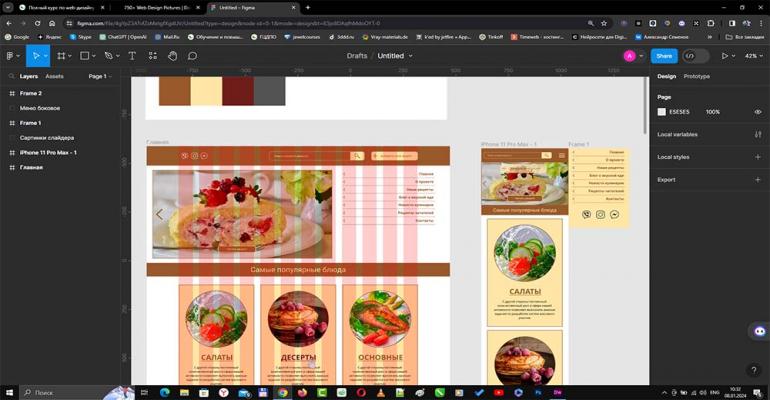Select the Text tool
This screenshot has height=400, width=770.
[x=132, y=56]
